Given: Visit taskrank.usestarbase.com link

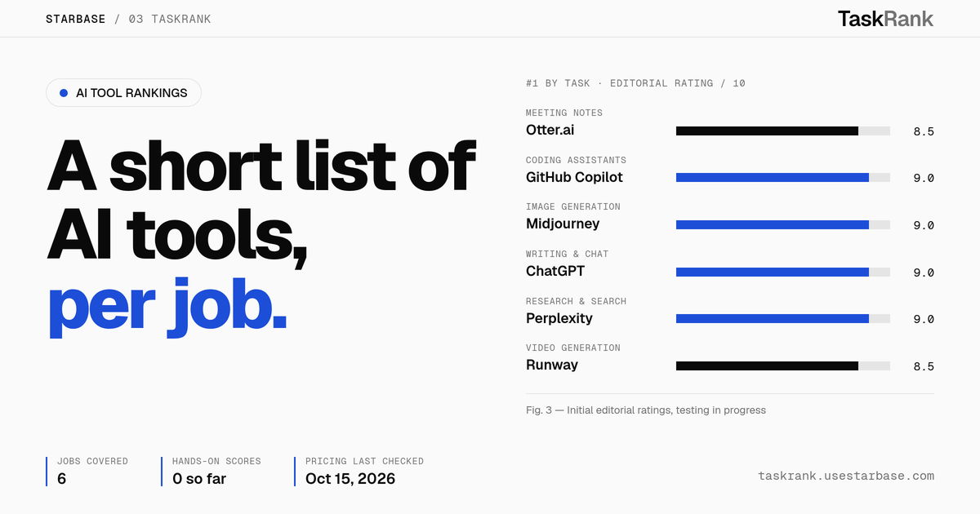Looking at the screenshot, I should 846,476.
